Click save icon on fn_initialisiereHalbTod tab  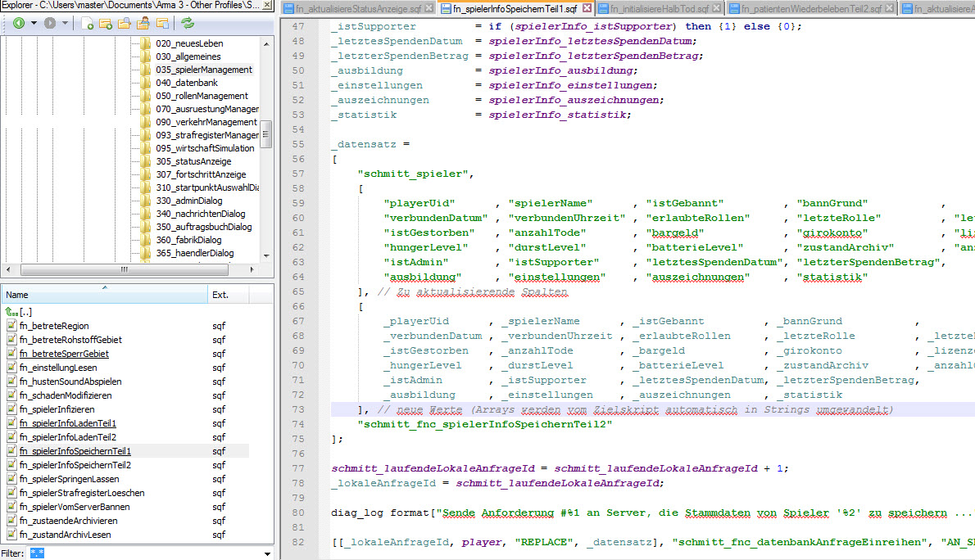pyautogui.click(x=603, y=9)
